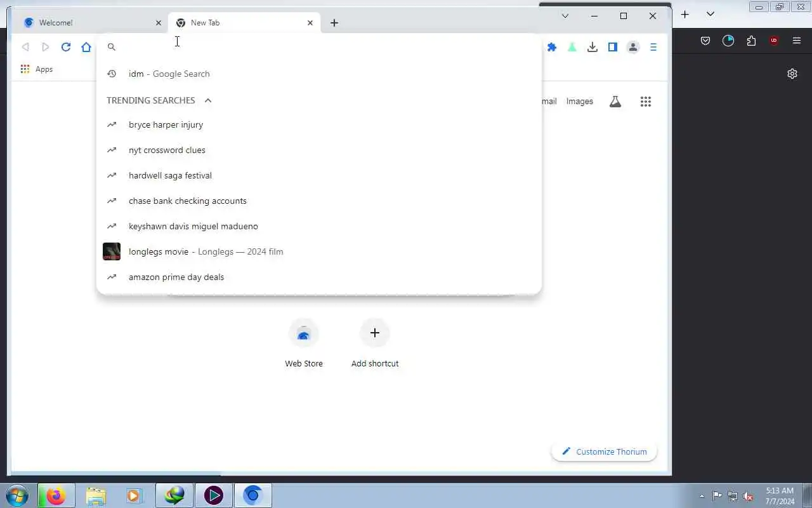This screenshot has width=812, height=508.
Task: Select keyshawn davis miguel madueno suggestion
Action: (x=319, y=226)
